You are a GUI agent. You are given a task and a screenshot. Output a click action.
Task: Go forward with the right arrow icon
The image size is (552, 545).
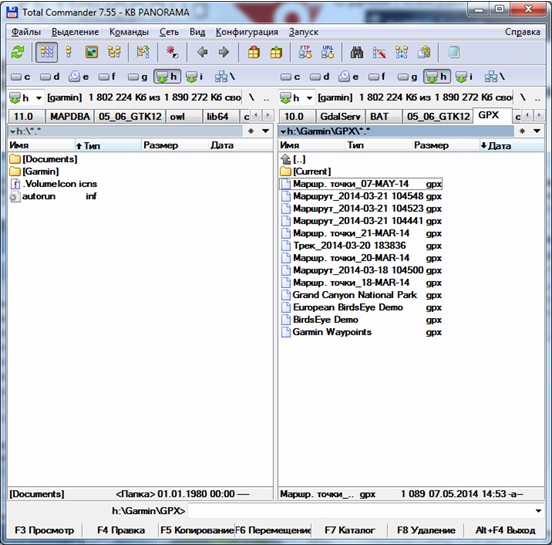pos(224,52)
